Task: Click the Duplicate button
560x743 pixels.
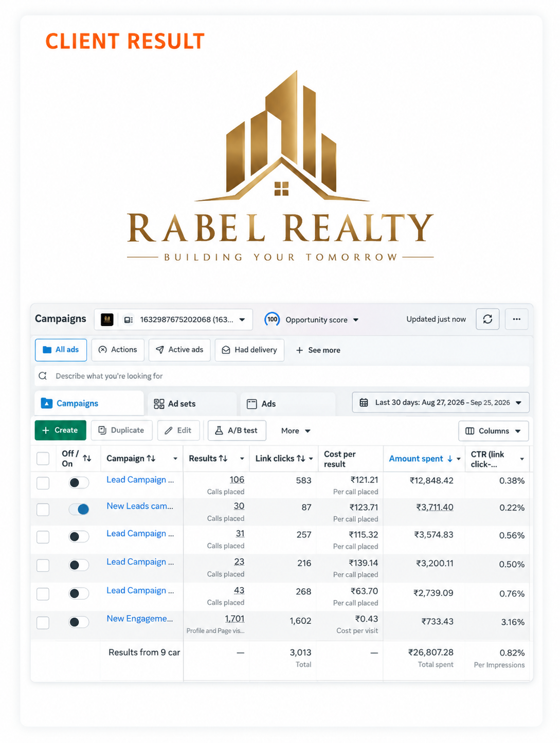Action: [121, 430]
